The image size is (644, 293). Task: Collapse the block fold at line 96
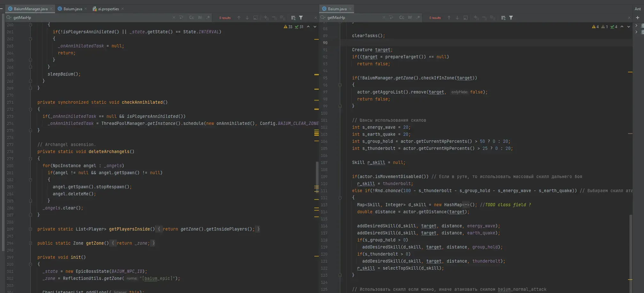[340, 85]
